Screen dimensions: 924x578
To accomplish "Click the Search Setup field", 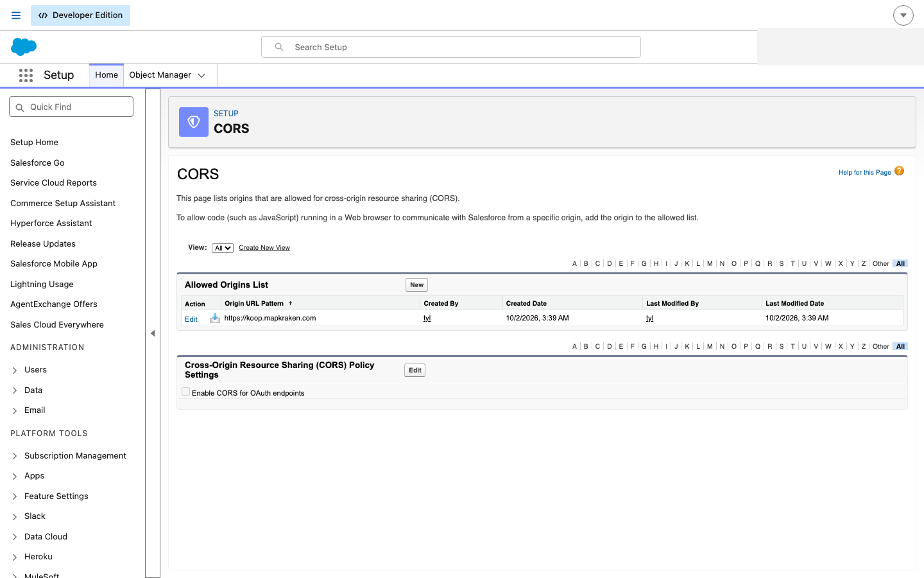I will tap(451, 47).
